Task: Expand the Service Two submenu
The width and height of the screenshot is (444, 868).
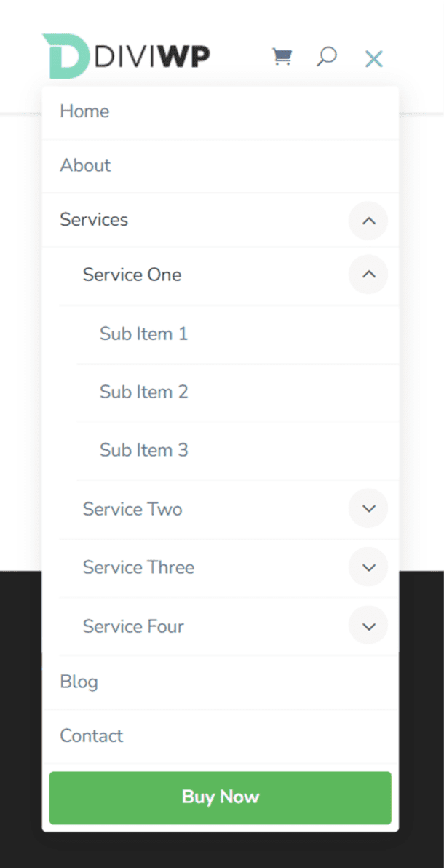Action: (x=368, y=508)
